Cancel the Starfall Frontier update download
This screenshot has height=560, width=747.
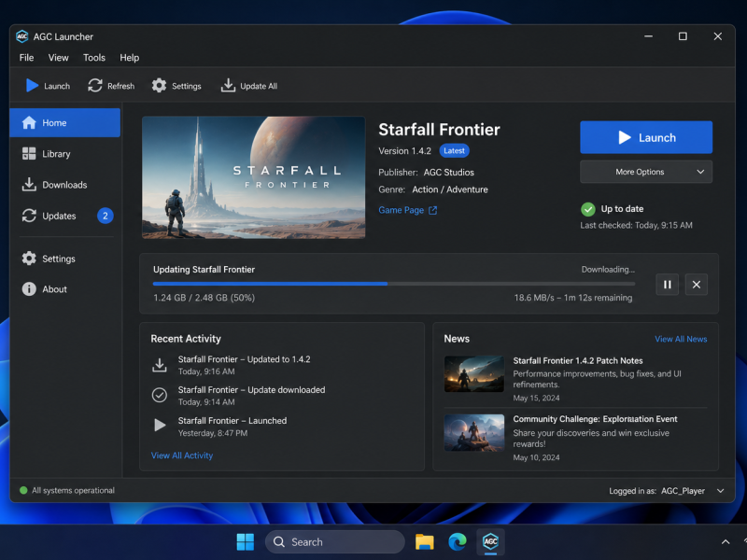[x=696, y=285]
